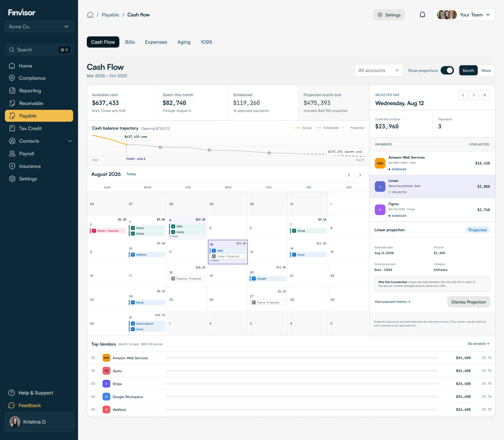Switch to Week view
The width and height of the screenshot is (504, 440).
click(486, 71)
